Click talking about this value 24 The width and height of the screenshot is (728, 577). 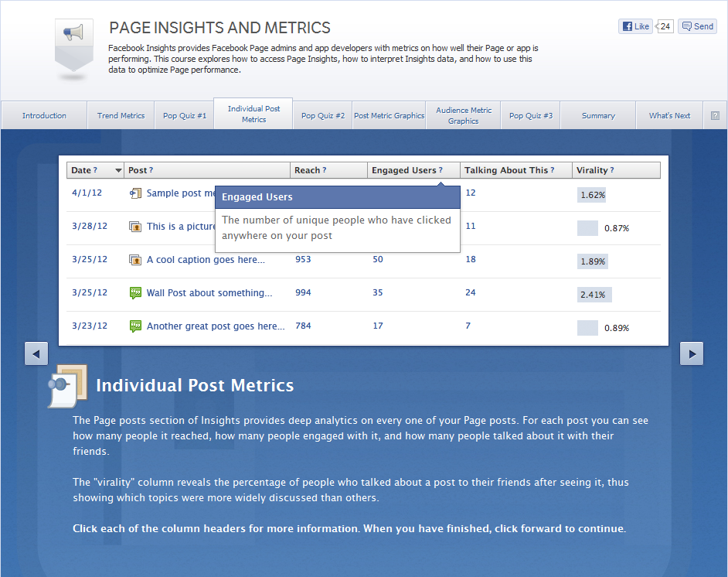tap(471, 292)
